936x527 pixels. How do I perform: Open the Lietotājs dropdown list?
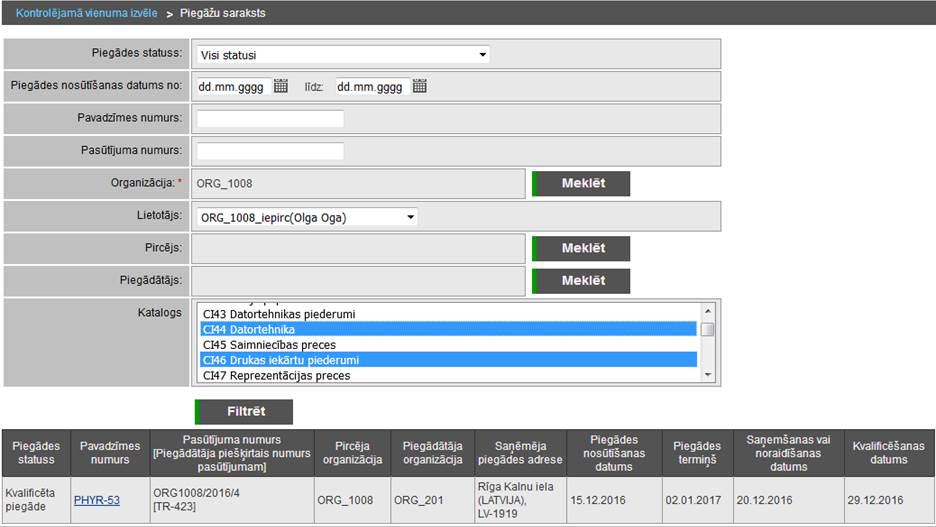[x=307, y=217]
